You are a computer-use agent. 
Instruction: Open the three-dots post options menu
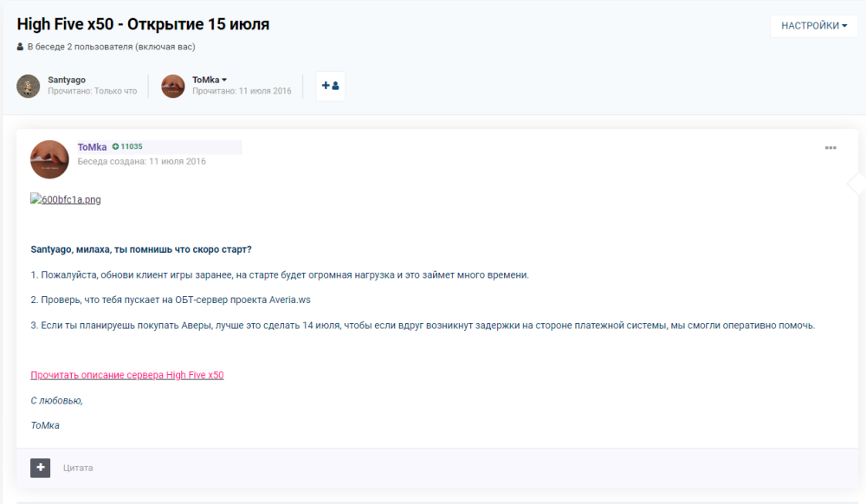830,148
